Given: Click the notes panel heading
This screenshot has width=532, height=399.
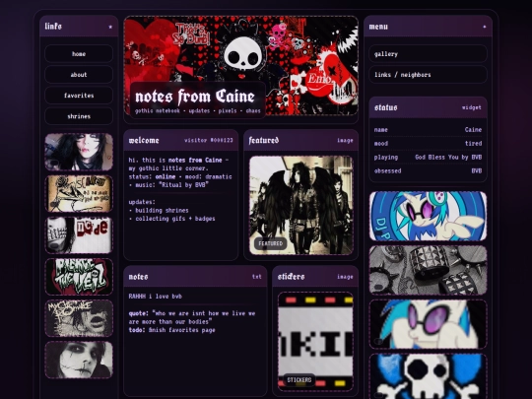Looking at the screenshot, I should coord(138,277).
